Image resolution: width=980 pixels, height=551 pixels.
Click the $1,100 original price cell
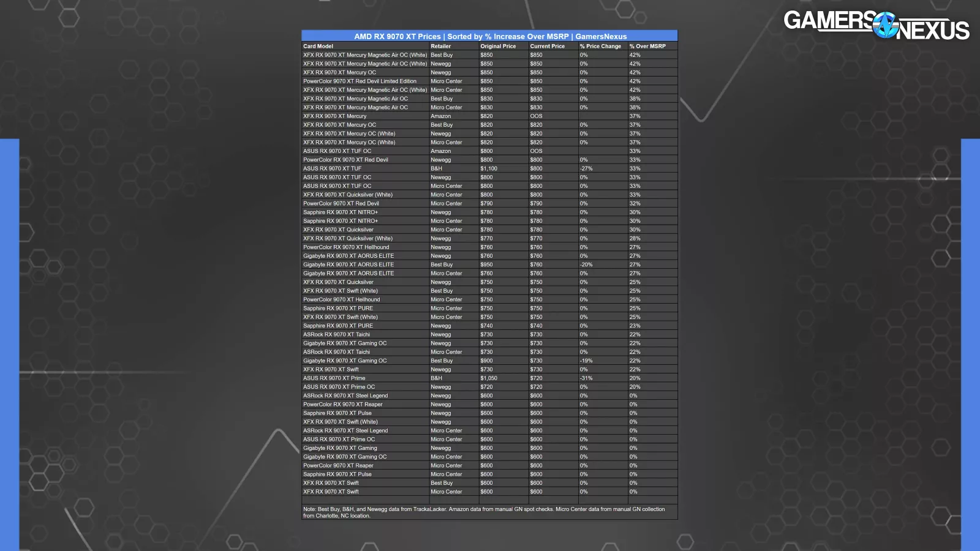489,168
